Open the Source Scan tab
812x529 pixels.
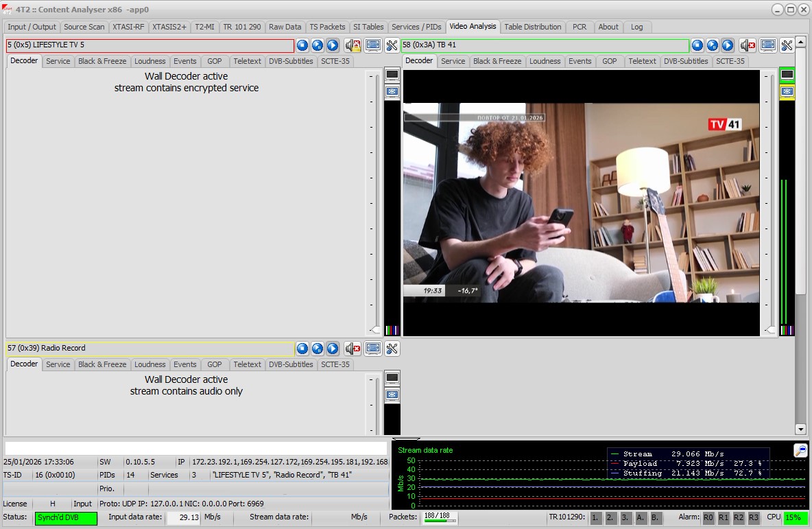coord(84,27)
